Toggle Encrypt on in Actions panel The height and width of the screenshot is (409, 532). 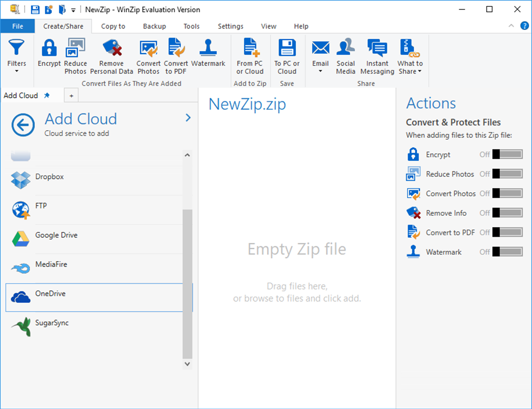(x=508, y=154)
